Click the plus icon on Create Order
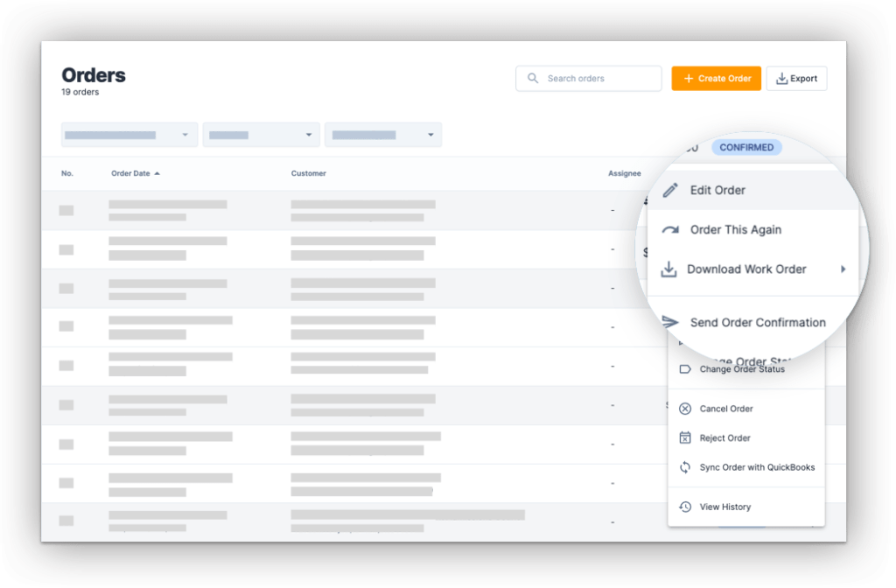The image size is (896, 588). click(689, 78)
